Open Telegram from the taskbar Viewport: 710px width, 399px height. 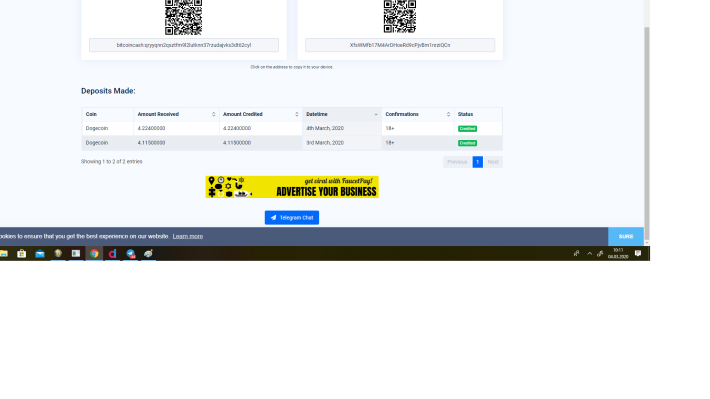[130, 254]
